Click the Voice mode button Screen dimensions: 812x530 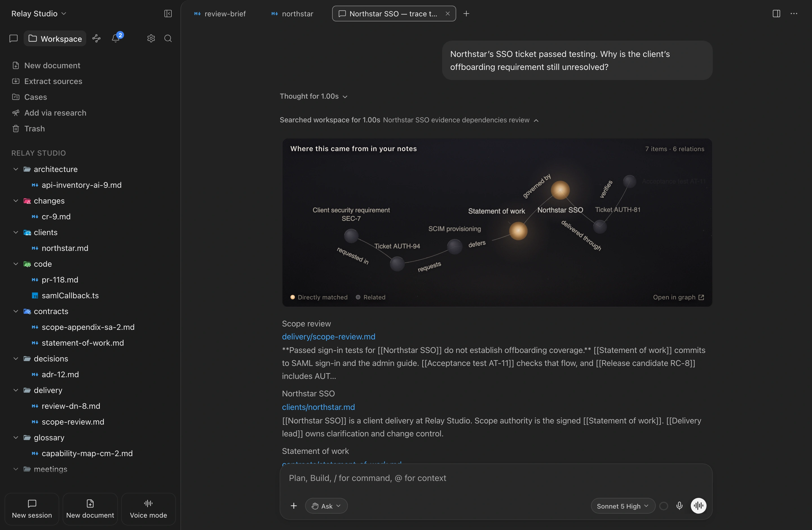point(148,509)
